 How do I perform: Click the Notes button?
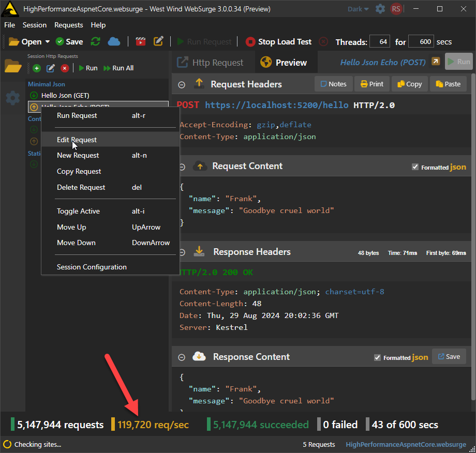click(x=334, y=84)
